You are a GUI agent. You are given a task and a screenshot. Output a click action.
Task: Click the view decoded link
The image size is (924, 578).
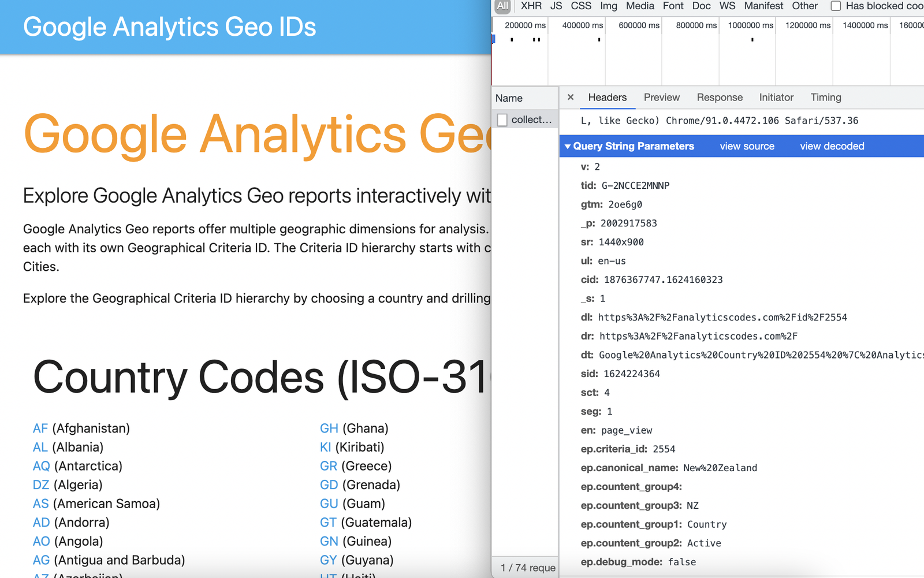(x=832, y=146)
